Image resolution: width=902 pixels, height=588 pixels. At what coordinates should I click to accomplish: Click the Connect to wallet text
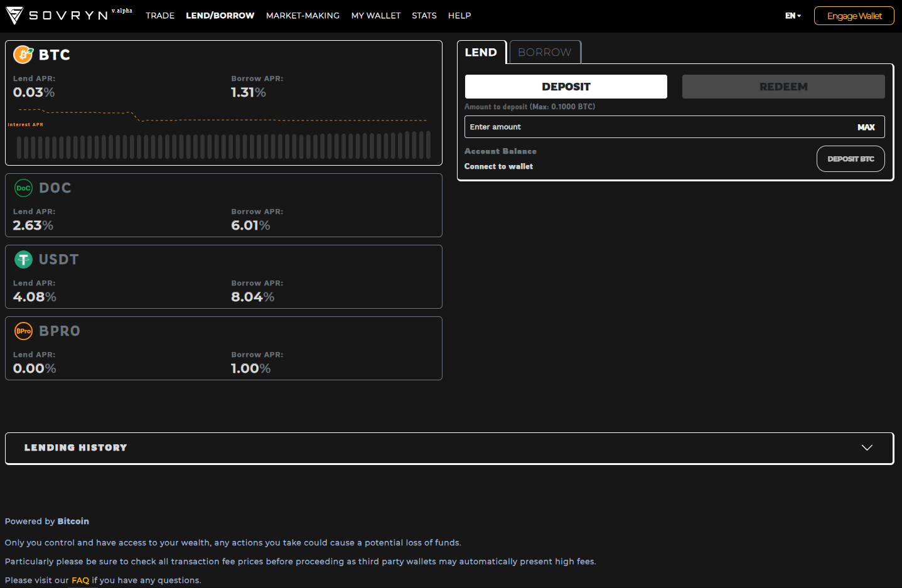[x=498, y=166]
